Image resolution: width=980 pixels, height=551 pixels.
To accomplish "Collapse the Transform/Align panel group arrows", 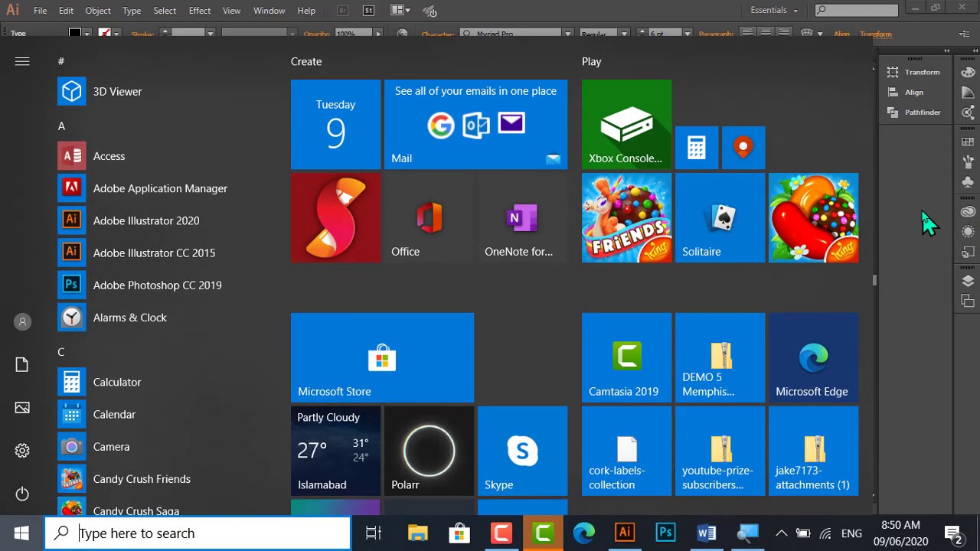I will click(x=947, y=51).
